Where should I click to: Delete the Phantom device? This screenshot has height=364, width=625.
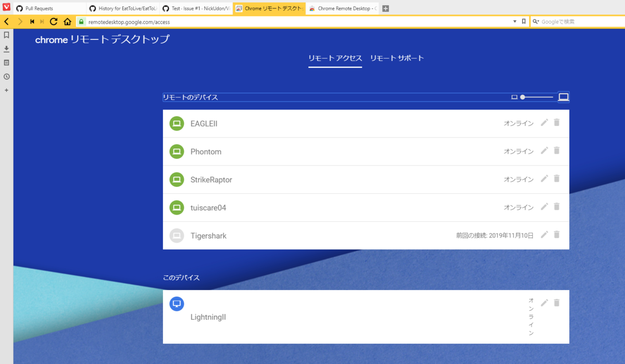tap(556, 150)
